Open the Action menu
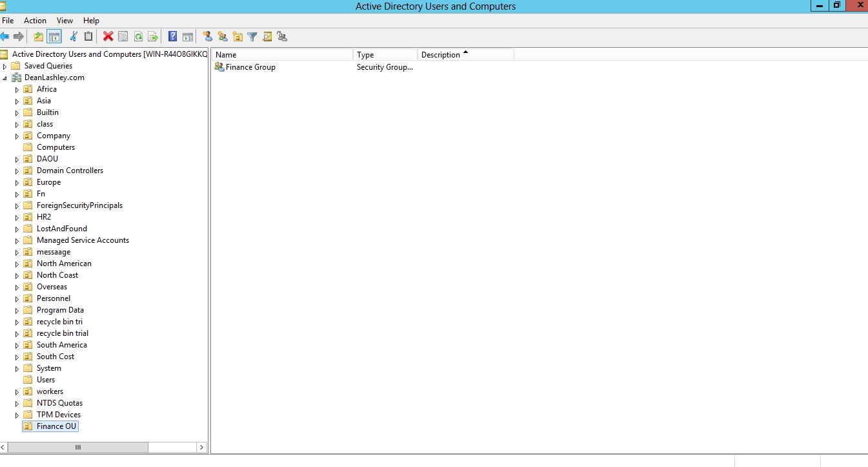The width and height of the screenshot is (868, 467). [x=35, y=21]
